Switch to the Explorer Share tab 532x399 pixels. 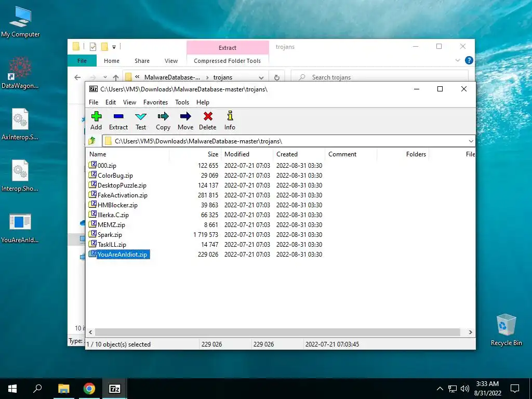142,61
